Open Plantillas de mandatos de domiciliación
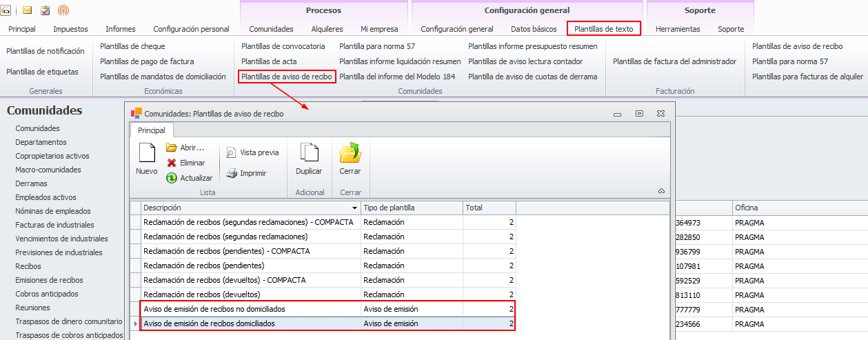The width and height of the screenshot is (868, 340). 163,77
